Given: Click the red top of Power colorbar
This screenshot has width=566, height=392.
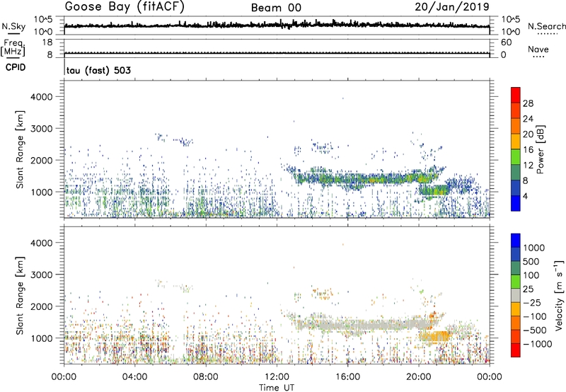Looking at the screenshot, I should [x=516, y=95].
